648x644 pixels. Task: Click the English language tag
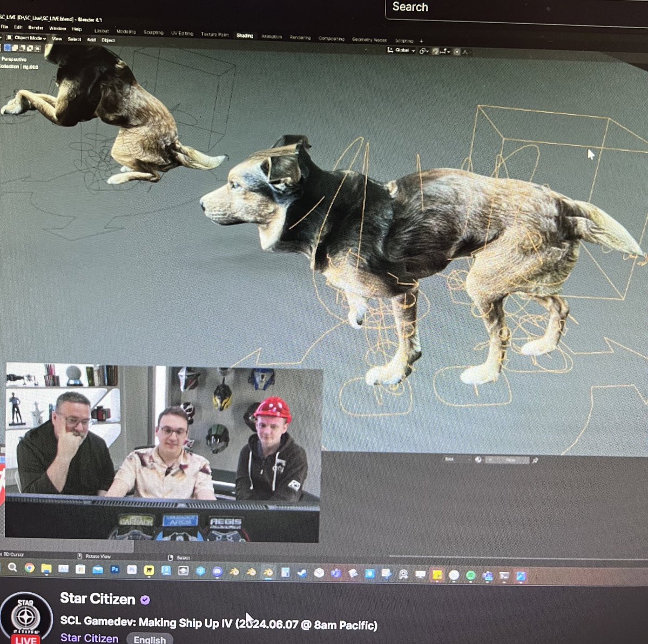point(150,639)
